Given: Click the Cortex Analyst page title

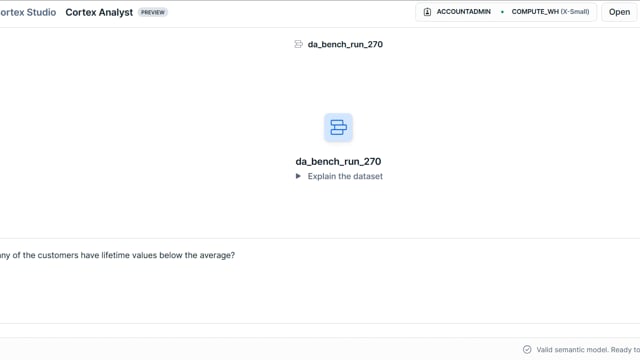Looking at the screenshot, I should pyautogui.click(x=99, y=12).
